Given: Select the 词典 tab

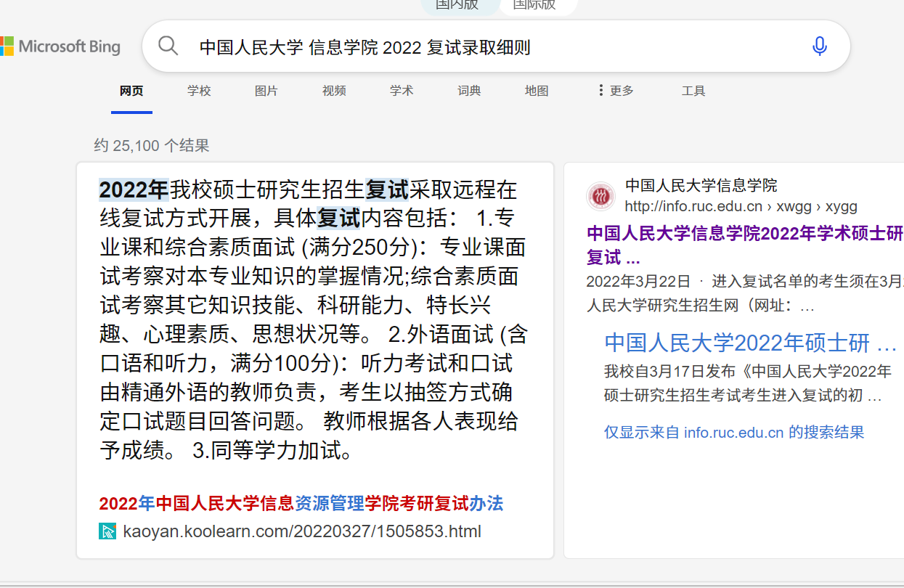Looking at the screenshot, I should [469, 90].
